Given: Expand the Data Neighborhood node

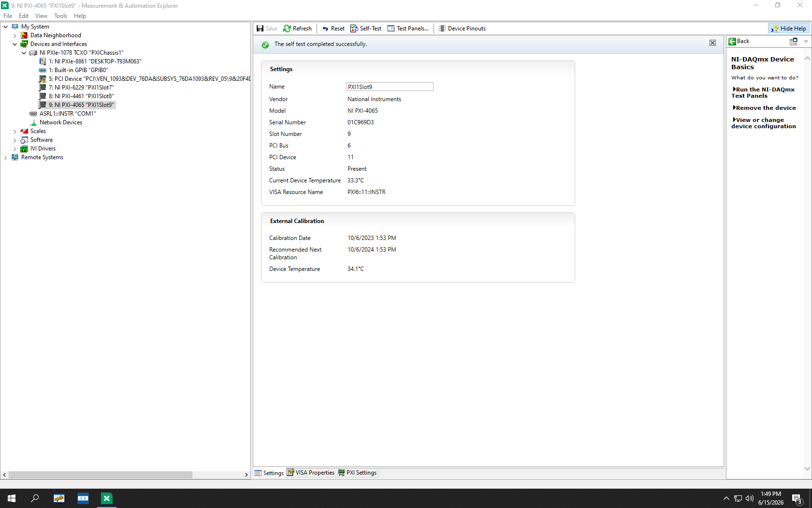Looking at the screenshot, I should click(x=15, y=35).
